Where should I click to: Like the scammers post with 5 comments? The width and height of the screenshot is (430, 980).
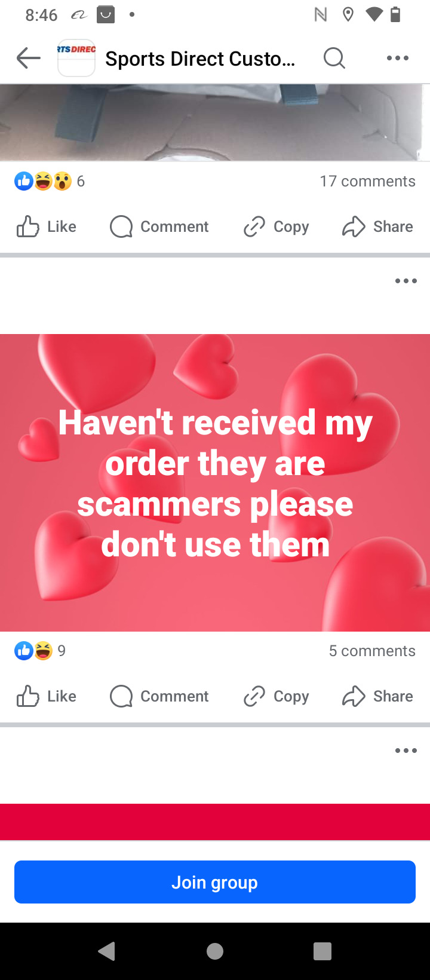click(47, 697)
